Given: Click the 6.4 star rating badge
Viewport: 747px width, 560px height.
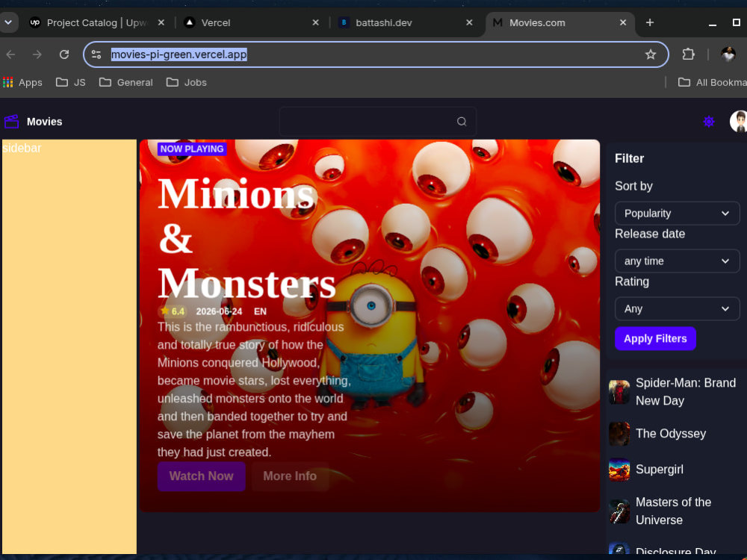Looking at the screenshot, I should click(x=172, y=311).
